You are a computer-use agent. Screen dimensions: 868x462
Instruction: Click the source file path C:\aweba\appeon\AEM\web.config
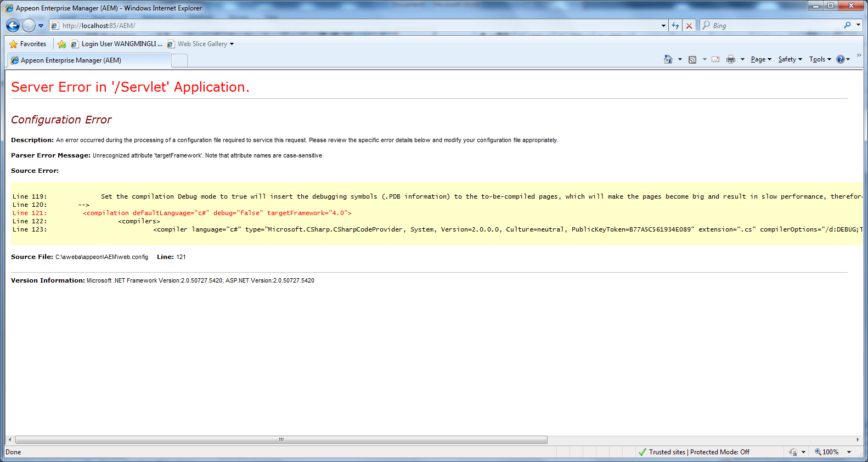pyautogui.click(x=102, y=257)
